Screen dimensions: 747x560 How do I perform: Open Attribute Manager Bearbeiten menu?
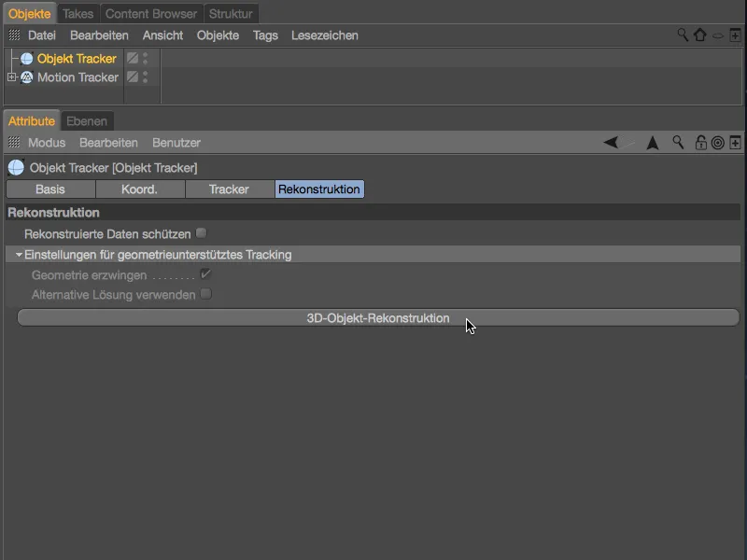coord(108,143)
